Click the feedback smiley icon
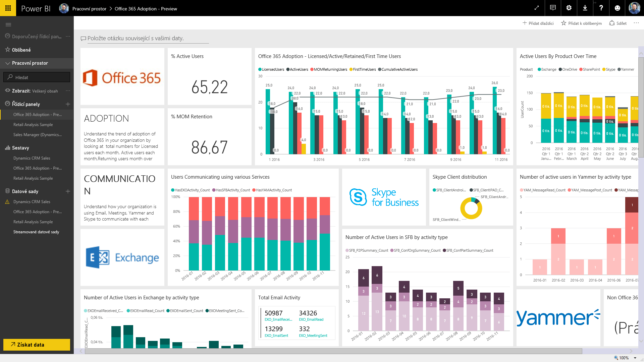Image resolution: width=644 pixels, height=362 pixels. click(x=617, y=8)
